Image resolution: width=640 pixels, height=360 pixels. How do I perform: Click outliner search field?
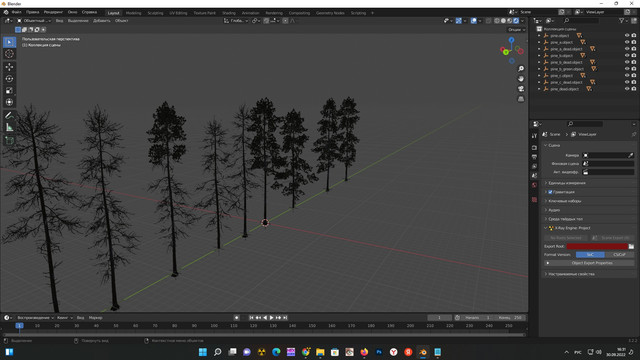point(581,20)
